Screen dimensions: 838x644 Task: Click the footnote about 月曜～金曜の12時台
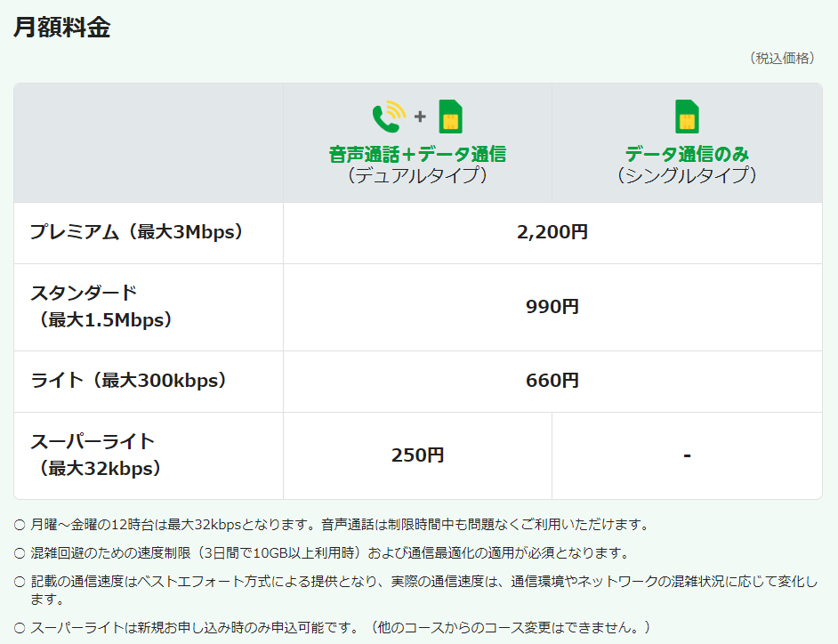point(340,525)
